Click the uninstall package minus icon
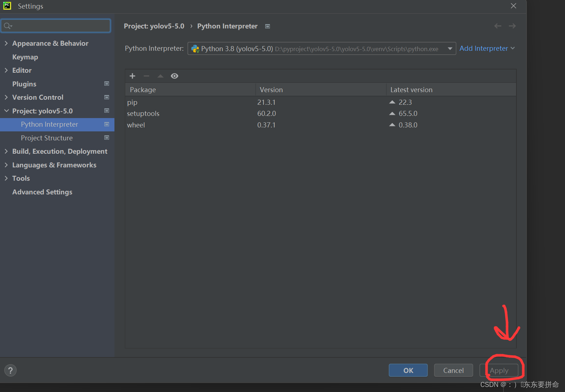 (x=146, y=76)
